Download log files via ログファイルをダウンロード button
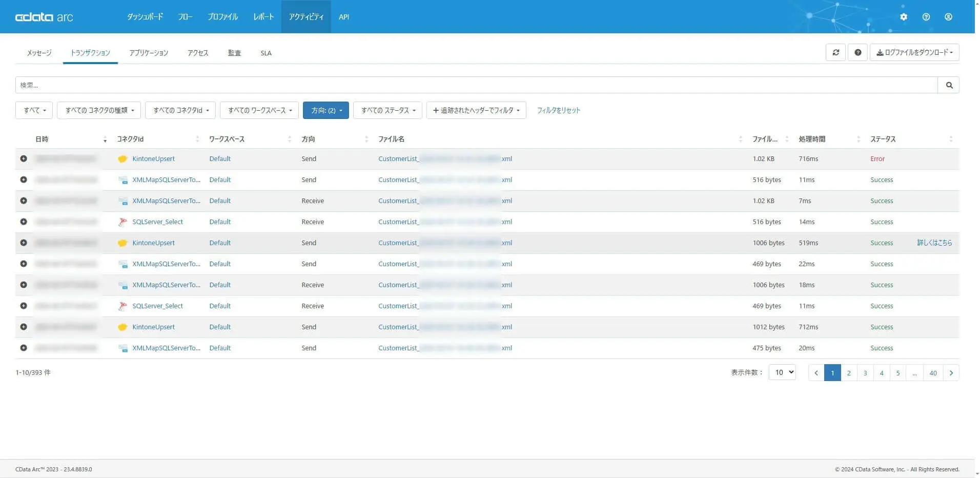 pos(914,52)
